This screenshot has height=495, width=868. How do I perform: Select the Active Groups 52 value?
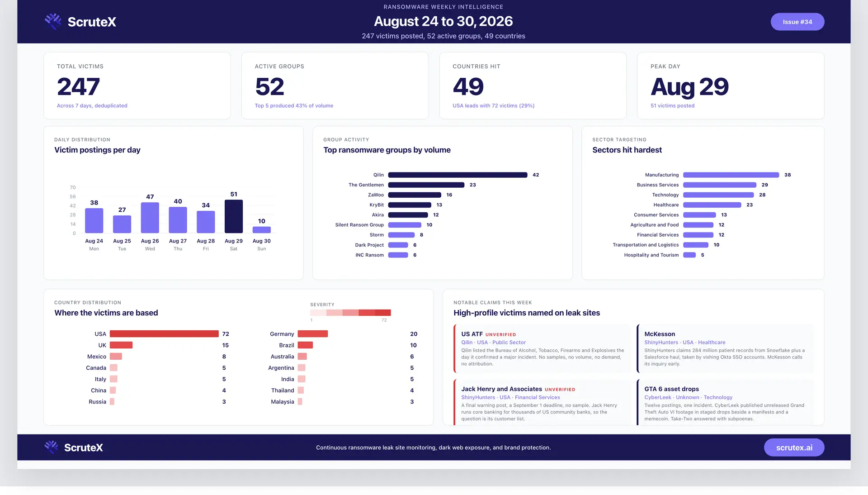point(269,86)
